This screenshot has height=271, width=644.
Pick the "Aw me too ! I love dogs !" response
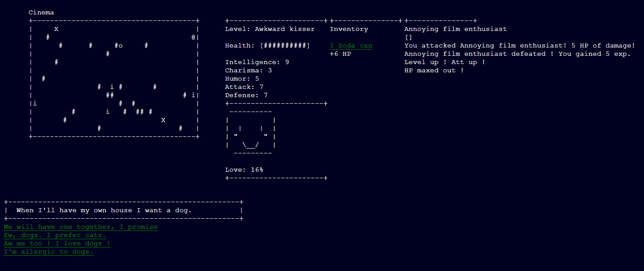[x=57, y=244]
